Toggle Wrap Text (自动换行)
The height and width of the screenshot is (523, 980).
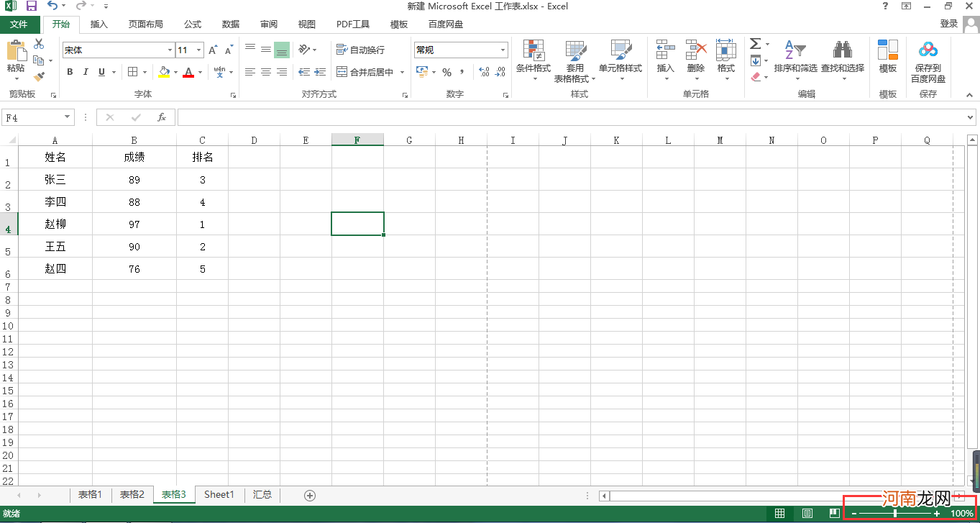point(360,50)
